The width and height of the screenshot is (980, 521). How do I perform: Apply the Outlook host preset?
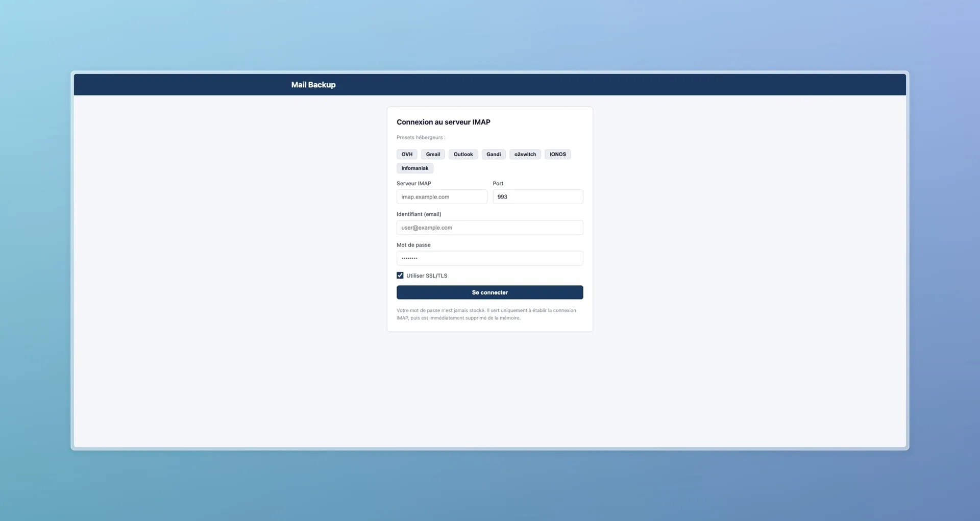click(x=463, y=154)
